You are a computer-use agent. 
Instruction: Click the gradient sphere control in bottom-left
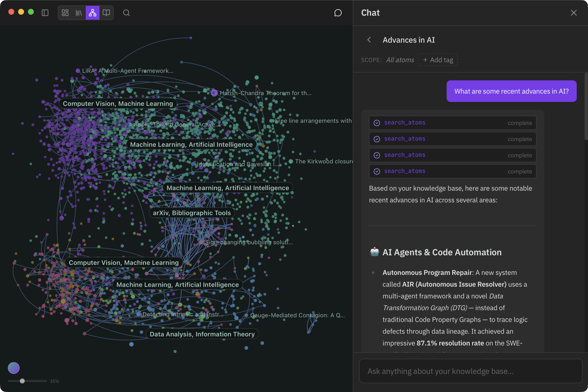13,368
